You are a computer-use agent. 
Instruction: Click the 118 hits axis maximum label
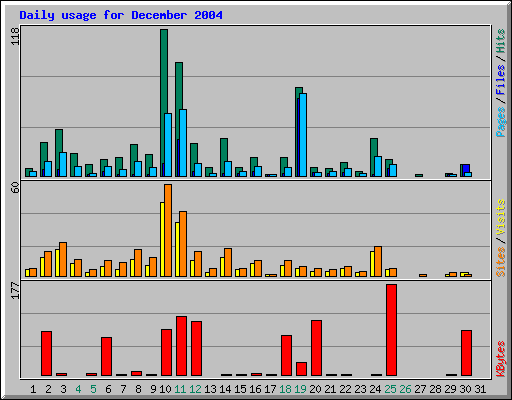pos(16,36)
